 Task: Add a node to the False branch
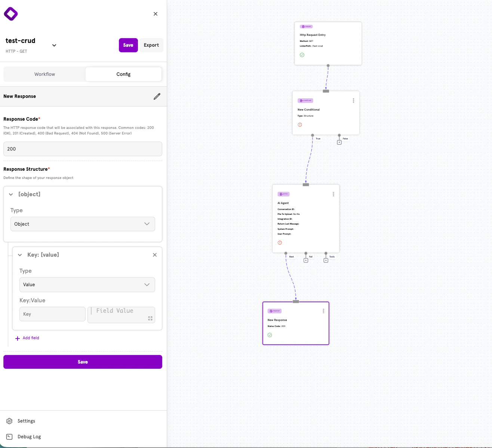click(339, 142)
